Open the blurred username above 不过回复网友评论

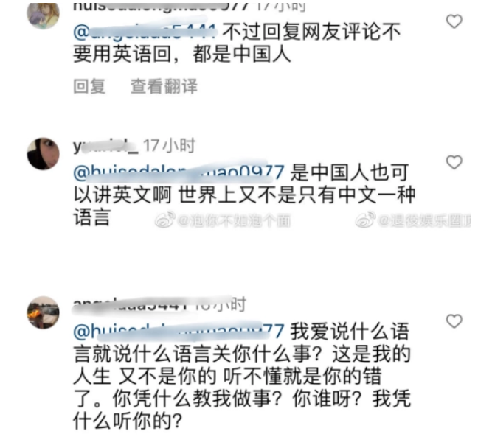pos(162,7)
